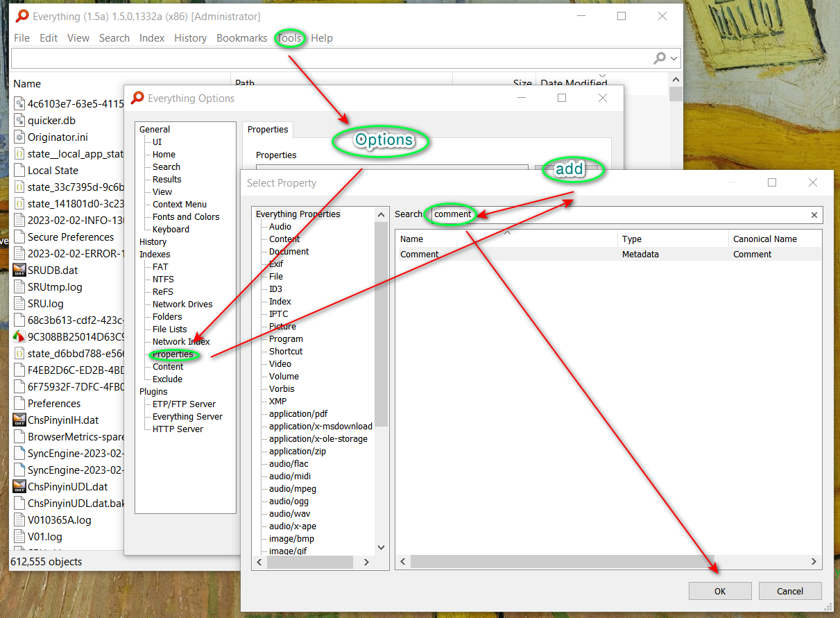This screenshot has height=618, width=840.
Task: Click the 9C308BB25014D63C file icon
Action: click(19, 337)
